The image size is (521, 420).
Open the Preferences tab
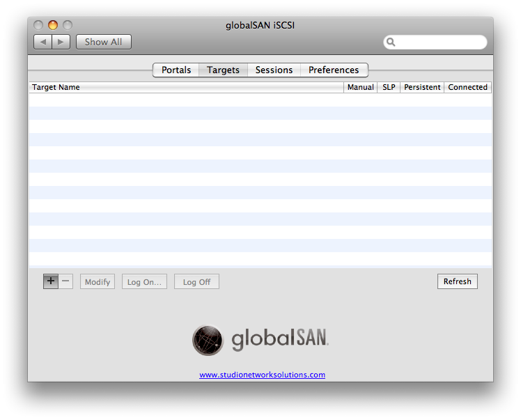click(x=334, y=70)
